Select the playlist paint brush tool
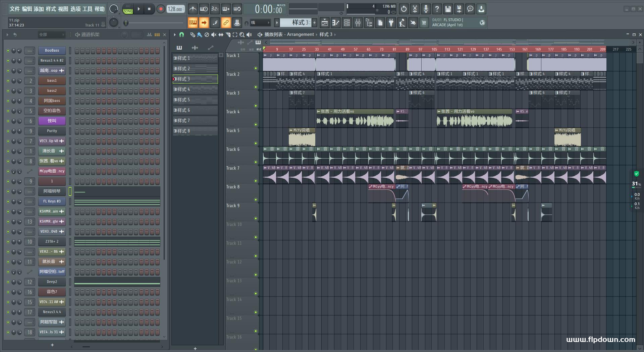644x352 pixels. point(200,35)
